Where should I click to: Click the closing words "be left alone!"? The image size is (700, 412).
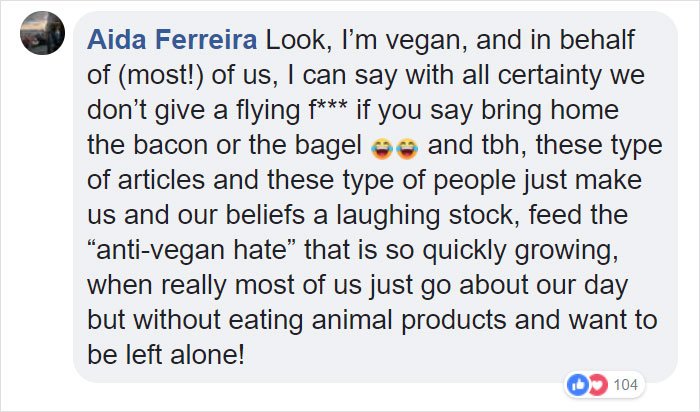click(x=166, y=354)
